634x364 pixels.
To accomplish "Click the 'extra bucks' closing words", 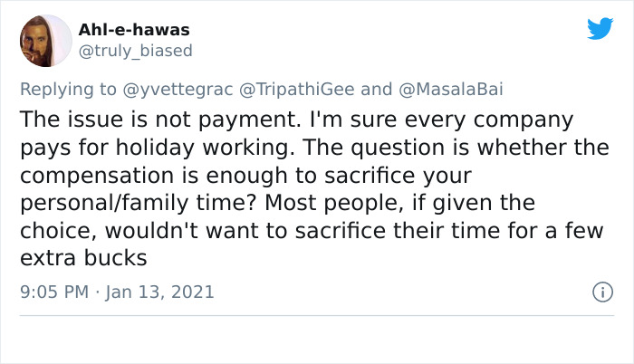I will point(83,258).
